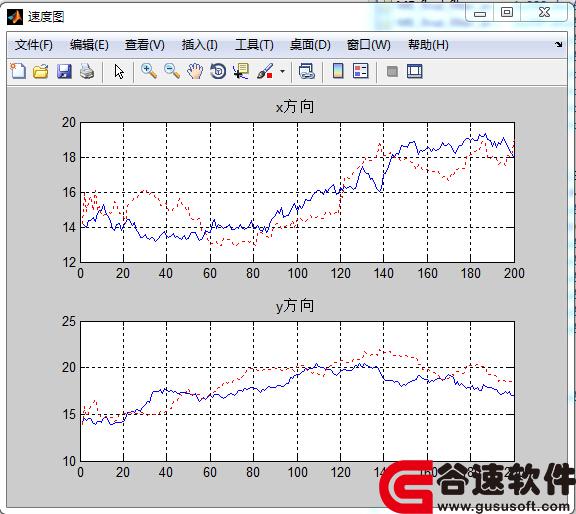Select the Edit Plot arrow tool

[119, 71]
